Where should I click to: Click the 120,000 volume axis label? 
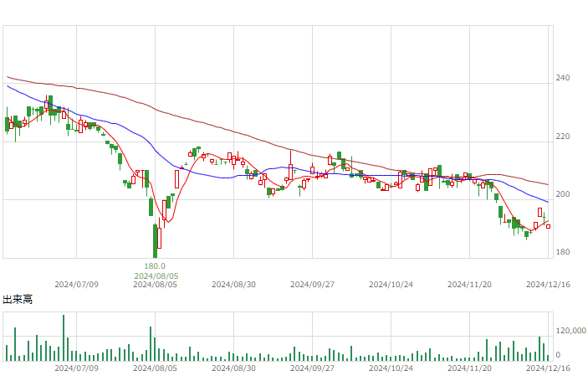tap(570, 330)
